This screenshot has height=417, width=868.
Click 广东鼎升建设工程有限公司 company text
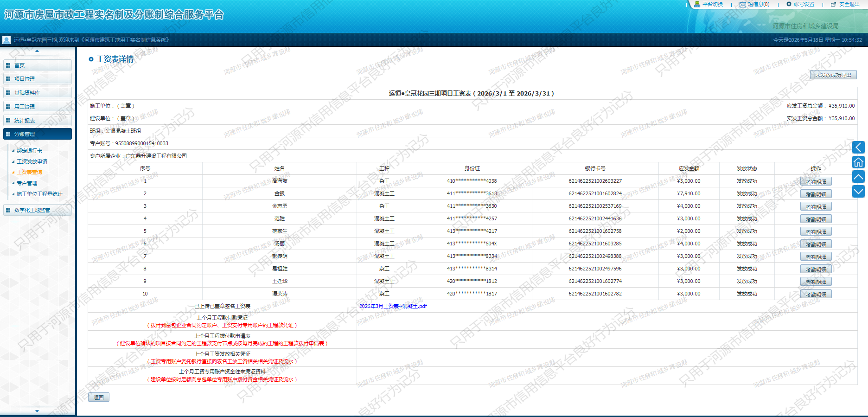click(x=156, y=156)
